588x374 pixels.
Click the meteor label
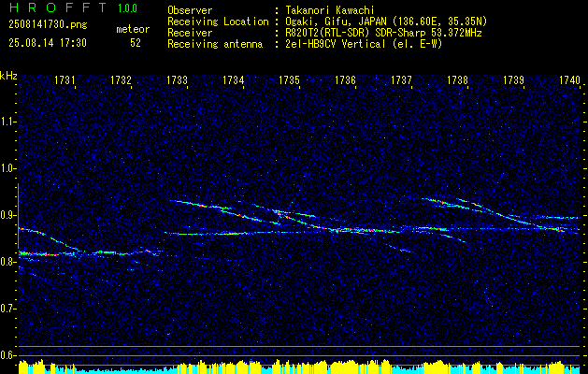[x=133, y=29]
